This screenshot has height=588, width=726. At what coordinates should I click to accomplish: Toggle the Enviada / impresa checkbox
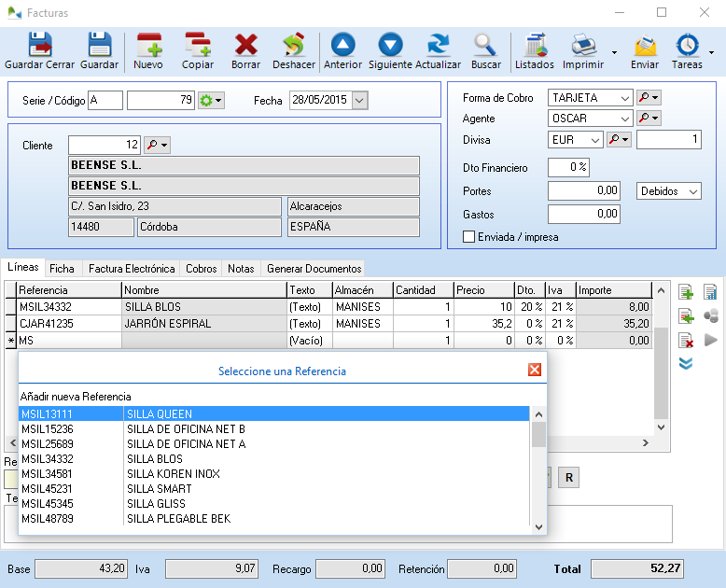tap(469, 237)
